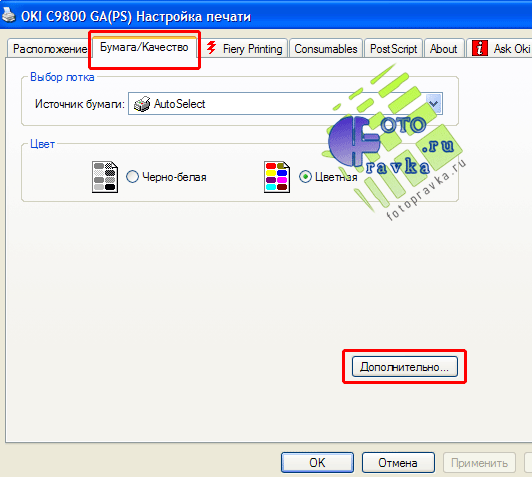Open the Fiery Printing tab
532x477 pixels.
[245, 49]
